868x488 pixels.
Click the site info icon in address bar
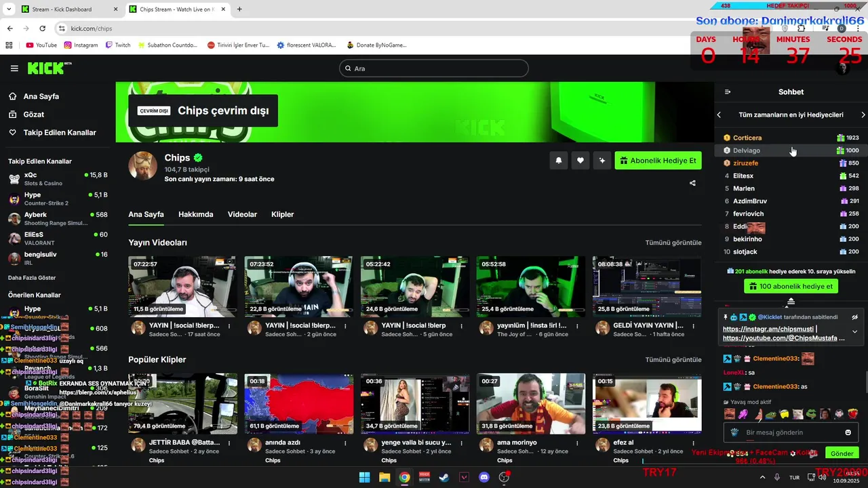(x=62, y=28)
